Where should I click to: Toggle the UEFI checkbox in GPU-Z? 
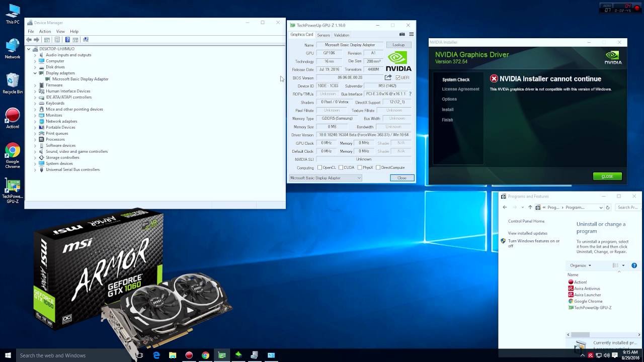pyautogui.click(x=398, y=78)
